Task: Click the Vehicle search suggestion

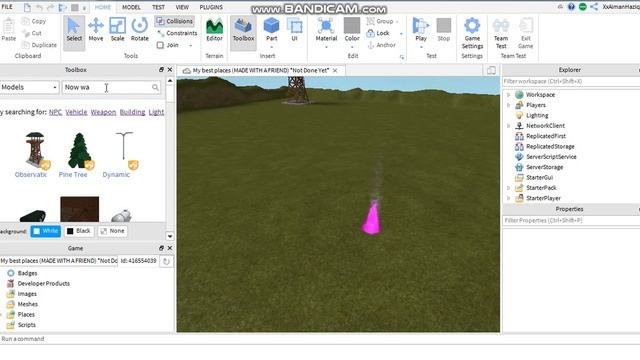Action: (x=76, y=112)
